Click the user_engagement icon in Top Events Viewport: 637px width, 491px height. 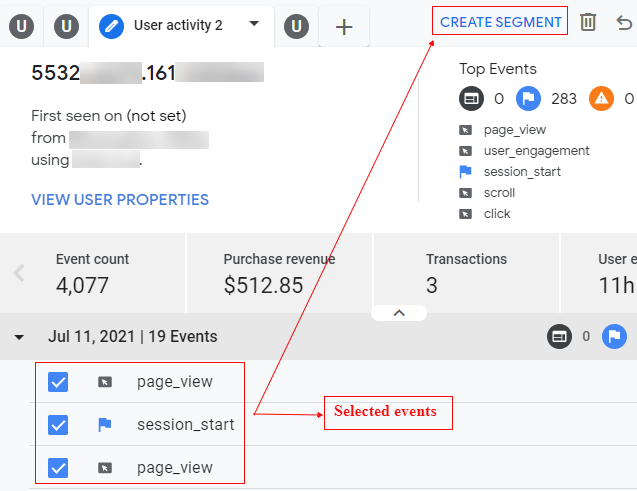click(466, 151)
